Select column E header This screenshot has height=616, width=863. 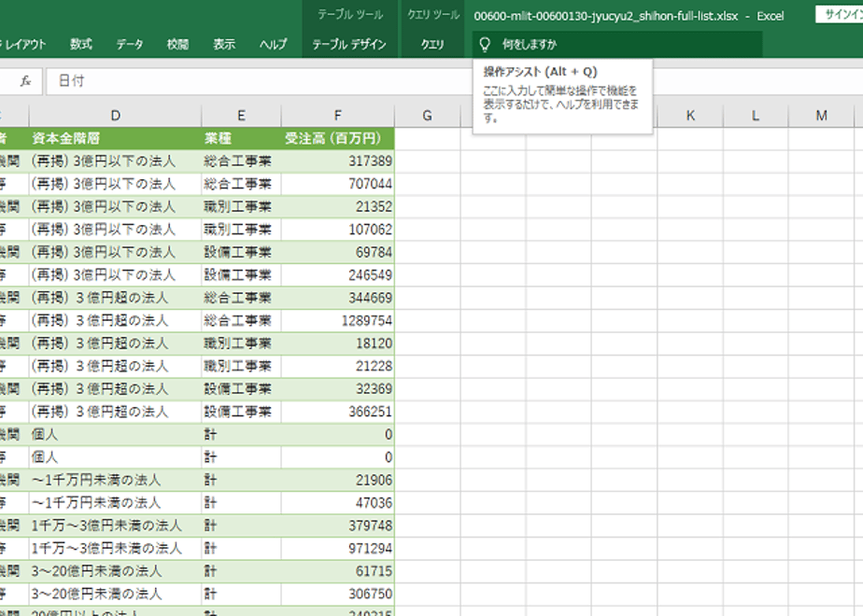241,116
